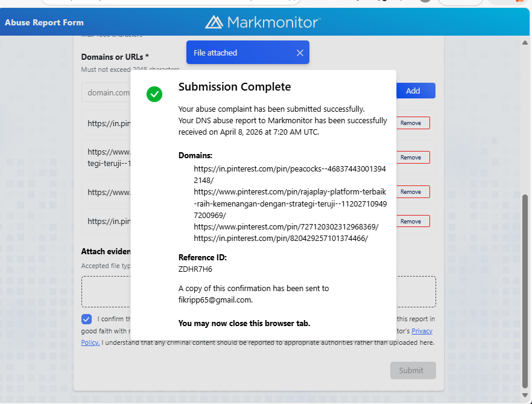The height and width of the screenshot is (404, 532).
Task: Select the Reference ID ZDHR7H6
Action: tap(195, 269)
